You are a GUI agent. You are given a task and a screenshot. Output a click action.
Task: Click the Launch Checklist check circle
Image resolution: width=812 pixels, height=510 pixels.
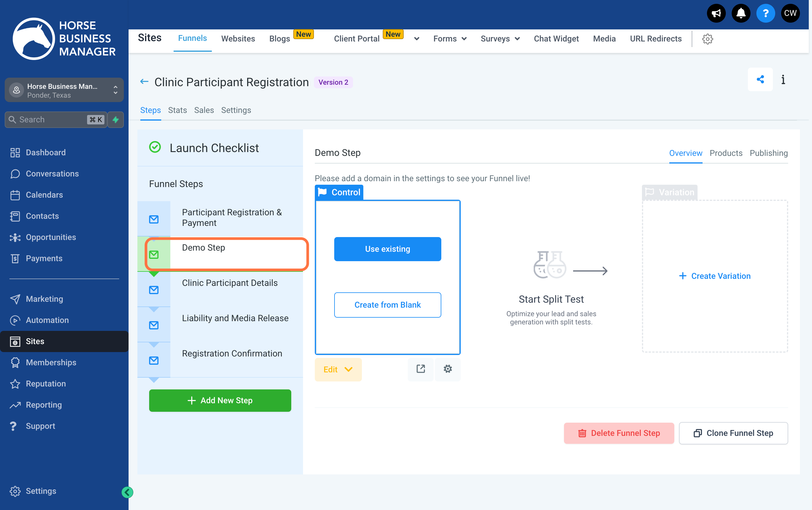coord(155,147)
